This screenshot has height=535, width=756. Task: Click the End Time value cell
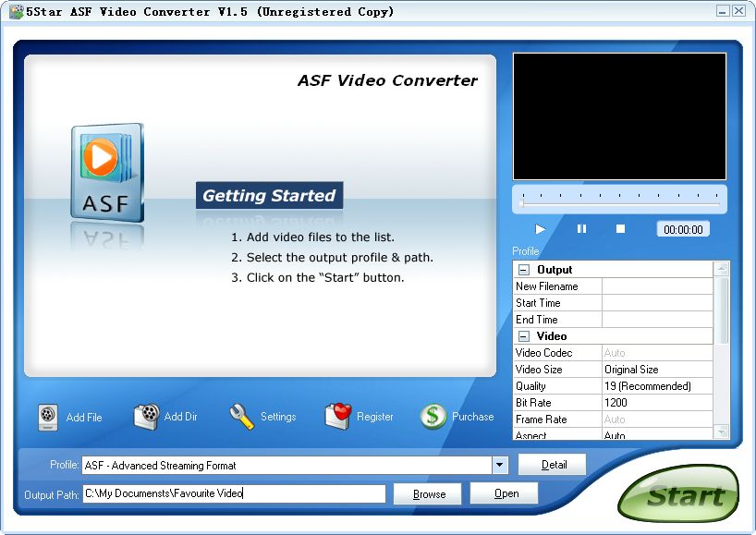click(657, 320)
